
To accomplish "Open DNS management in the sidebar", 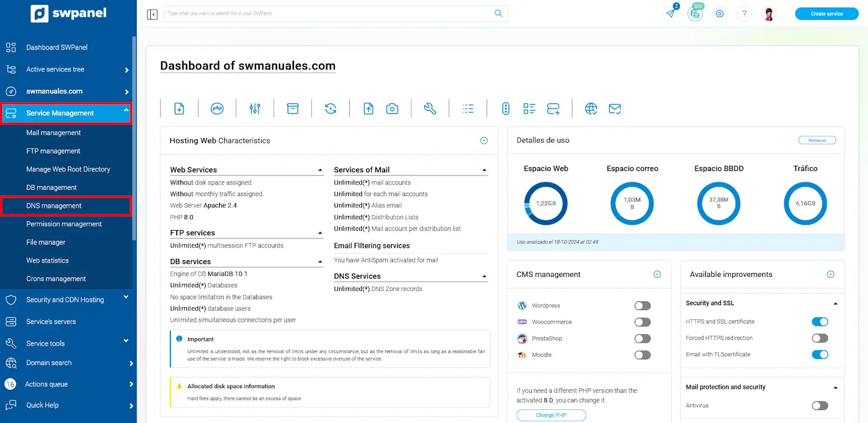I will click(x=54, y=206).
